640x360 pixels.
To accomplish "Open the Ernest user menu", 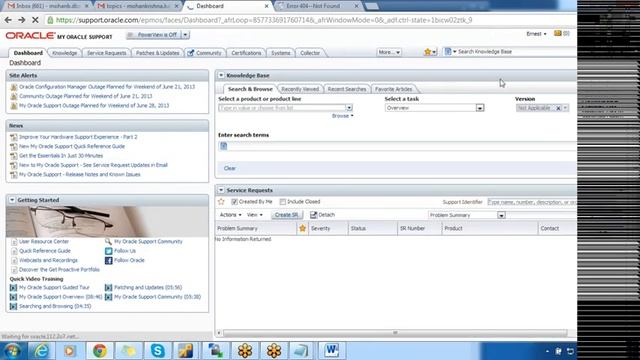I will pos(536,34).
